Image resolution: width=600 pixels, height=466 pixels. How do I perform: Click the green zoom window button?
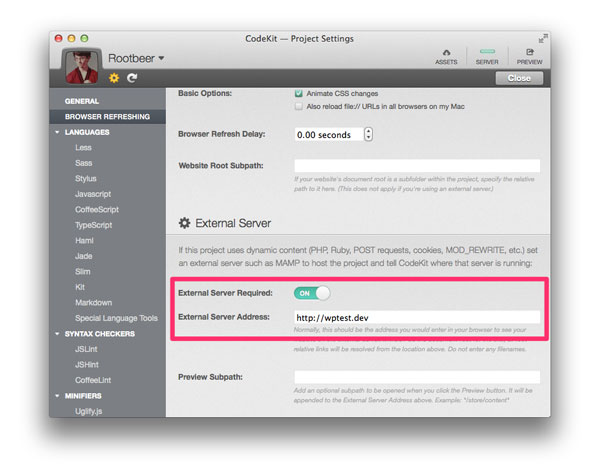(x=84, y=38)
